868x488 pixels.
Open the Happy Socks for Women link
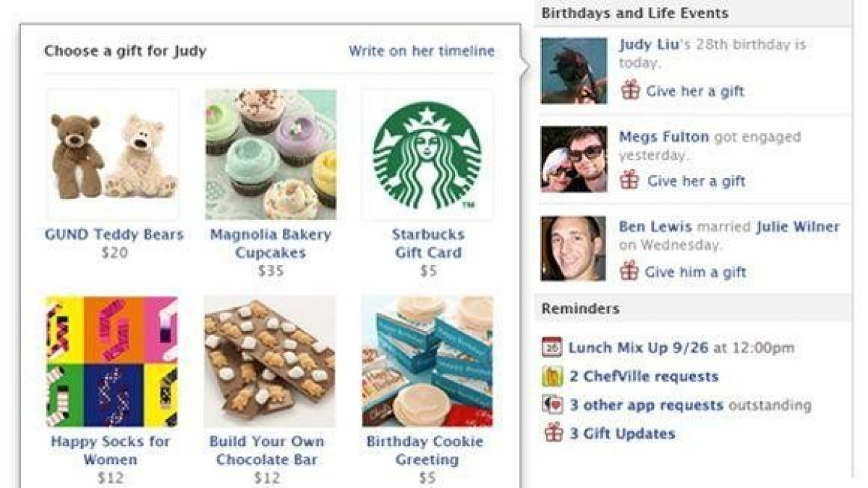111,450
